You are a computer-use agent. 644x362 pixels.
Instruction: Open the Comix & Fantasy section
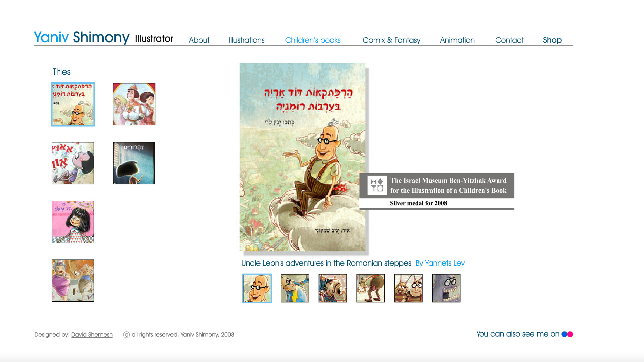coord(391,40)
